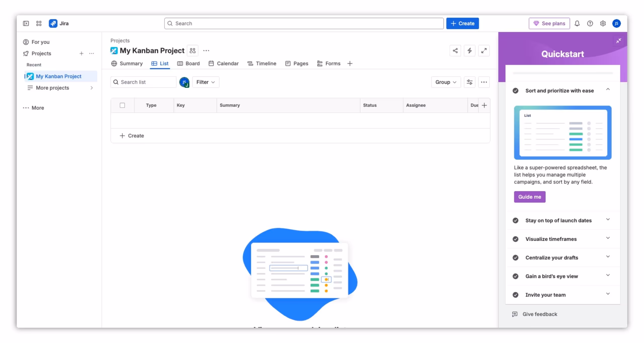The height and width of the screenshot is (343, 644).
Task: Click the 'See plans' button
Action: click(x=549, y=23)
